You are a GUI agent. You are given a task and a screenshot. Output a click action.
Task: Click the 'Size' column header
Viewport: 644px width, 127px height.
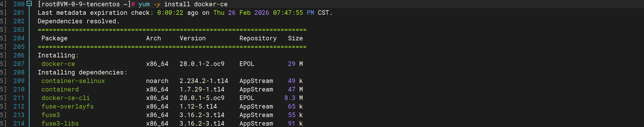[296, 38]
